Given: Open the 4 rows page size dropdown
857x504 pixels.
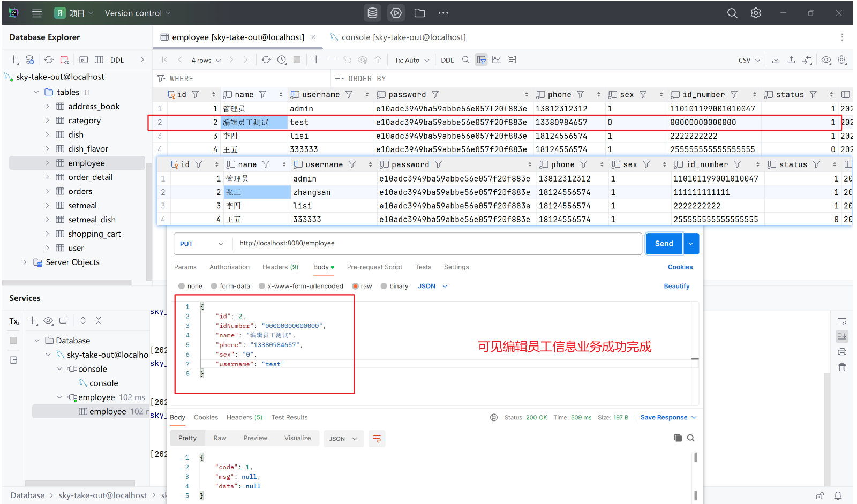Looking at the screenshot, I should (x=206, y=60).
